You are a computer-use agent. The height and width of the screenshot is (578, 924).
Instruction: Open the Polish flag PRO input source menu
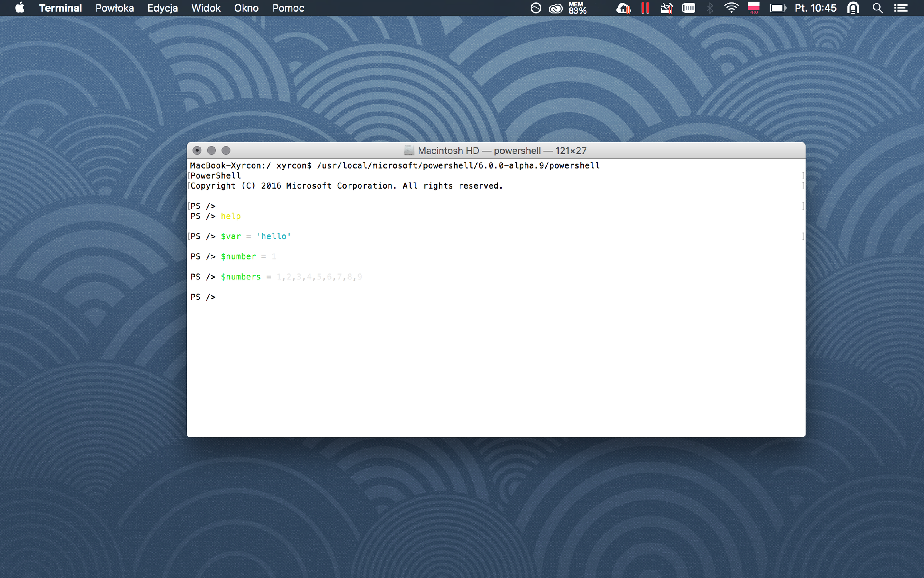tap(753, 8)
